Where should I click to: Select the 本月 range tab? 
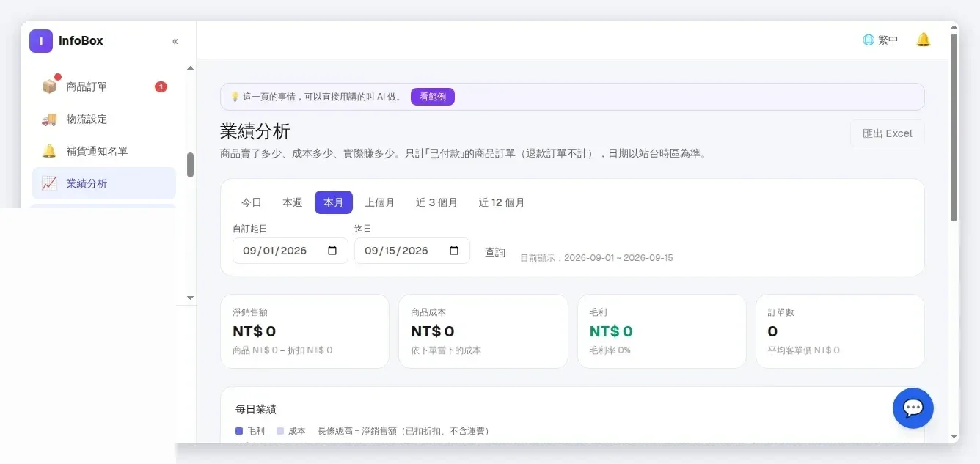tap(334, 202)
